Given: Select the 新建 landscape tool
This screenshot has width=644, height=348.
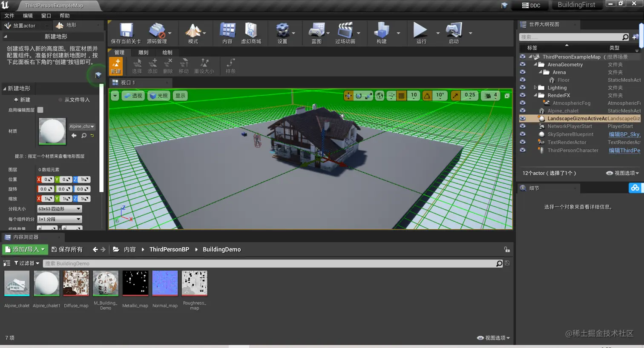Looking at the screenshot, I should coord(116,66).
